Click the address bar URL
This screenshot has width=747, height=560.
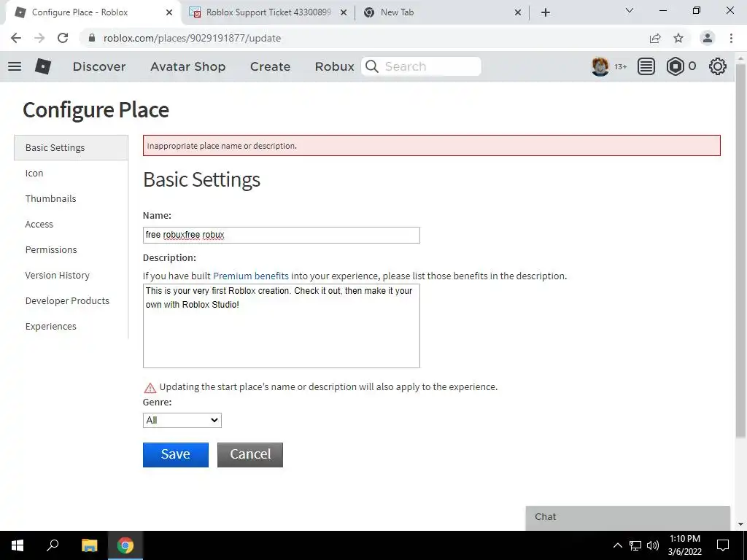[192, 38]
